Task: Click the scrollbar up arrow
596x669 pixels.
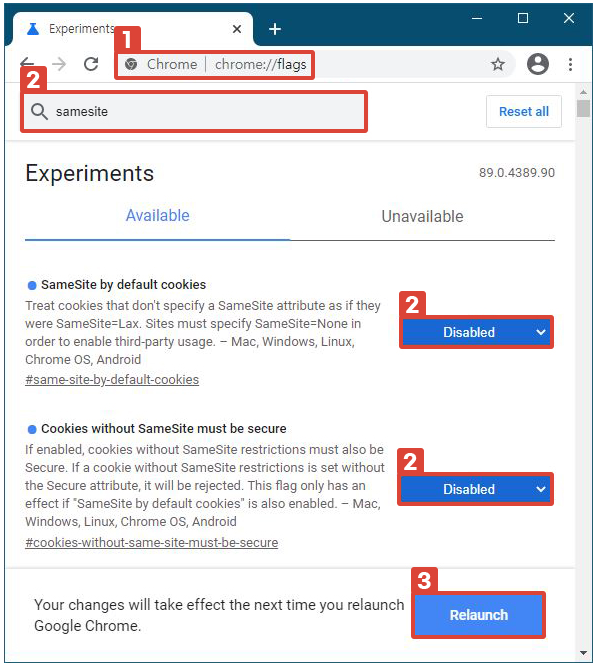Action: tap(583, 92)
